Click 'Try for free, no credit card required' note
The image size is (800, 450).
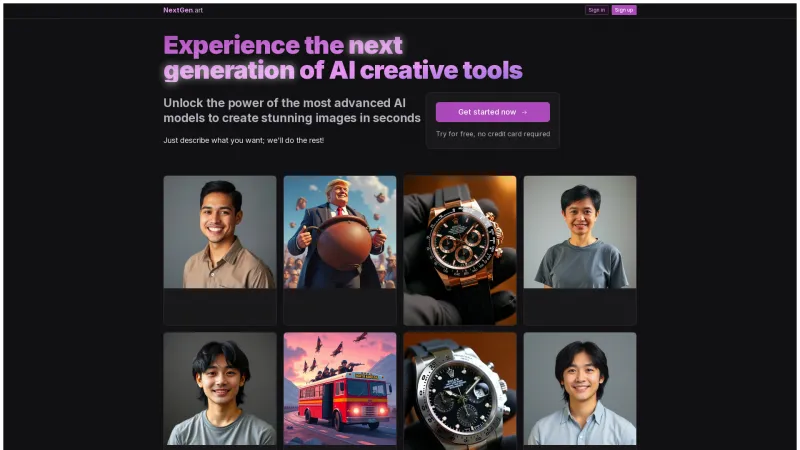tap(493, 134)
